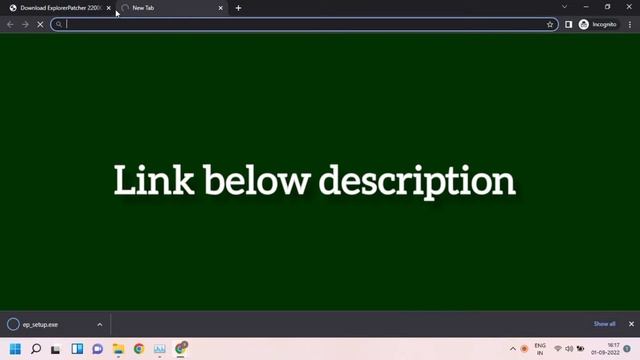Open the clock and date calendar
Screen dimensions: 640x360
605,349
